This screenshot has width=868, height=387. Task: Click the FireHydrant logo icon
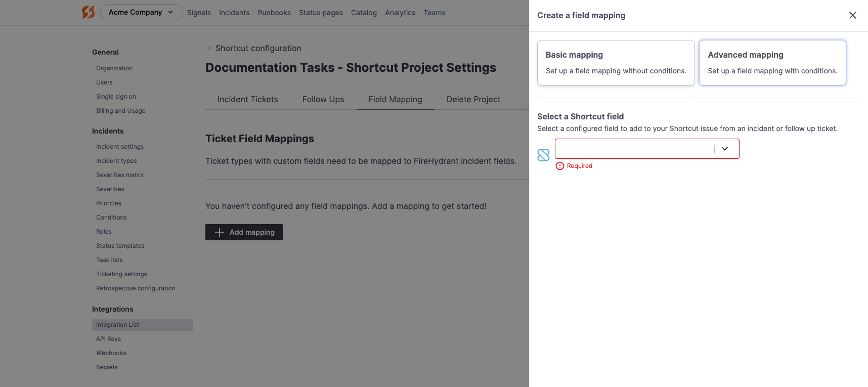(89, 12)
